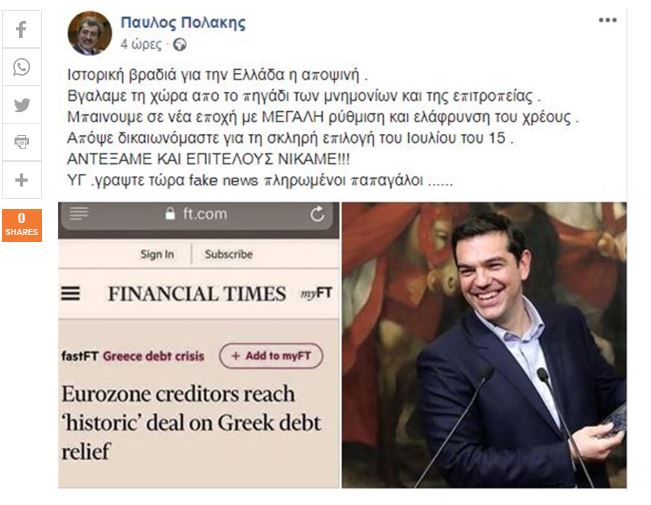Open the three-dot post options menu

[x=607, y=20]
